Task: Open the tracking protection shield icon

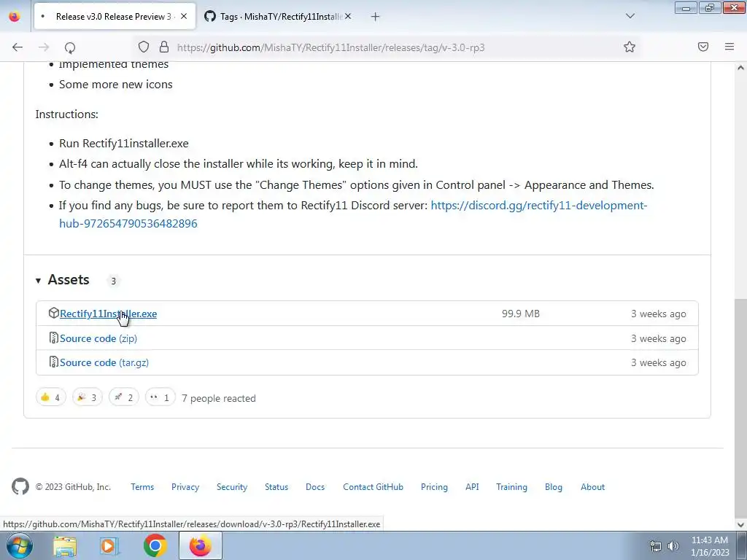Action: click(x=144, y=47)
